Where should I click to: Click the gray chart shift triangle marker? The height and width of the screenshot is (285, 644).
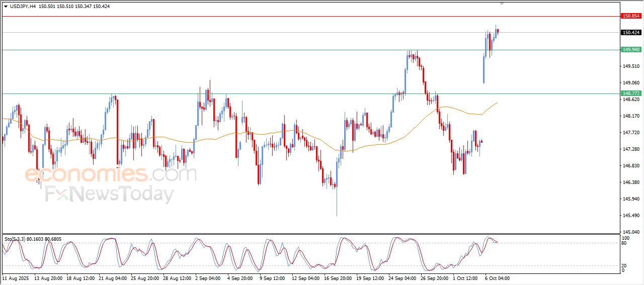click(501, 4)
